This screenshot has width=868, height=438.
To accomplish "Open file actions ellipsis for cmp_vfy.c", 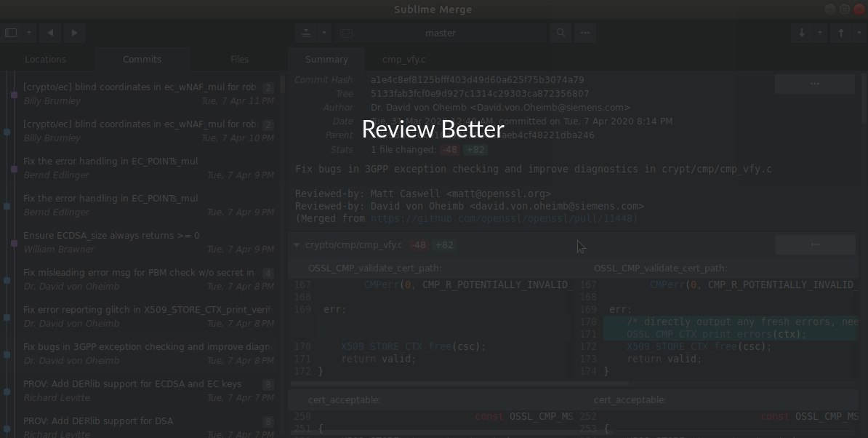I will point(815,244).
